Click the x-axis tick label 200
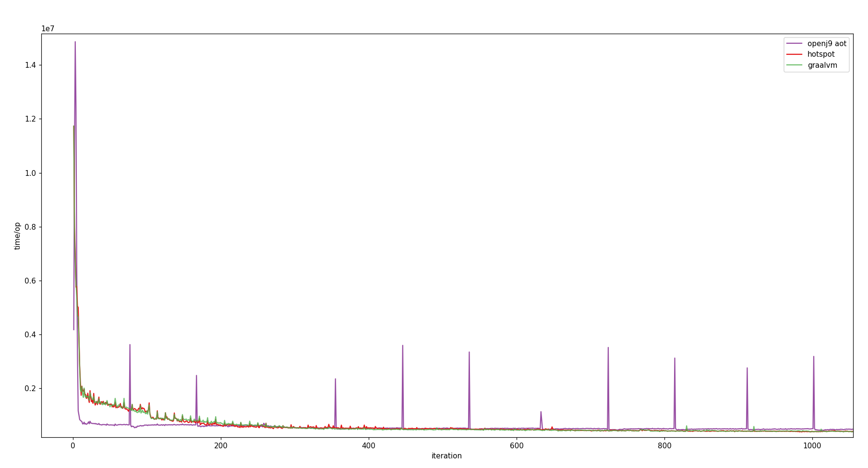 [221, 445]
